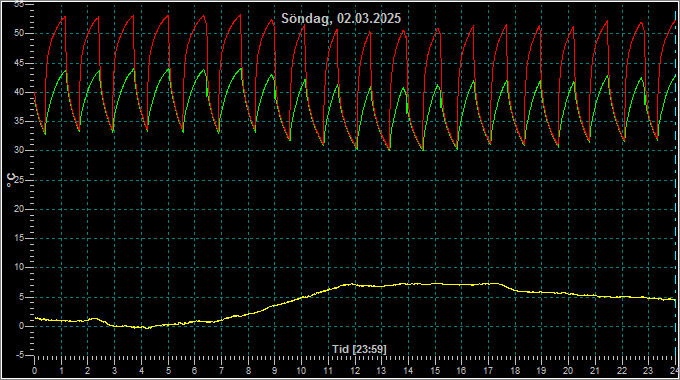The image size is (680, 380).
Task: Click hour 22 on the time axis
Action: click(622, 371)
